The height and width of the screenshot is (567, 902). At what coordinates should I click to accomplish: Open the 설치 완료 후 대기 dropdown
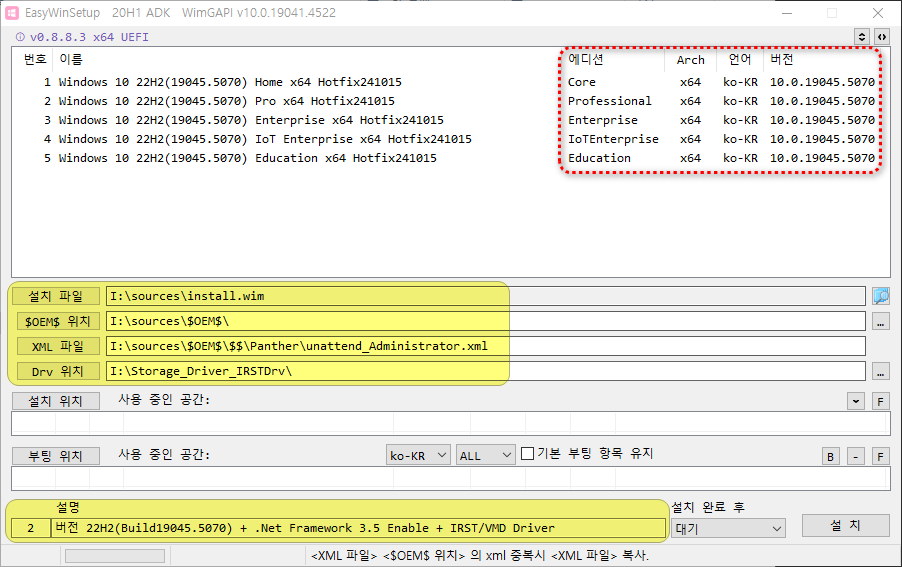click(x=728, y=528)
